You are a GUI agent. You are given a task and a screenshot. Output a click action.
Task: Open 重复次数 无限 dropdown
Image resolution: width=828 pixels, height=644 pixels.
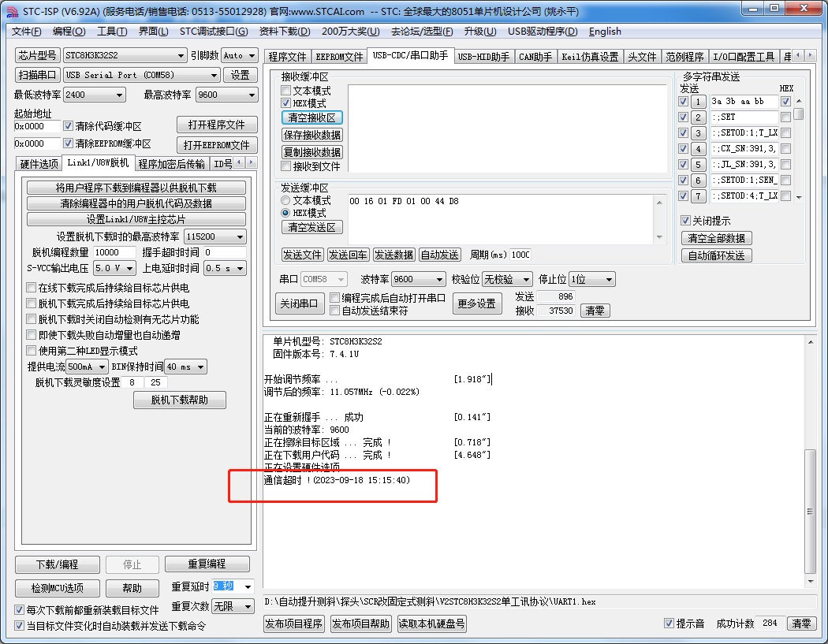point(233,606)
